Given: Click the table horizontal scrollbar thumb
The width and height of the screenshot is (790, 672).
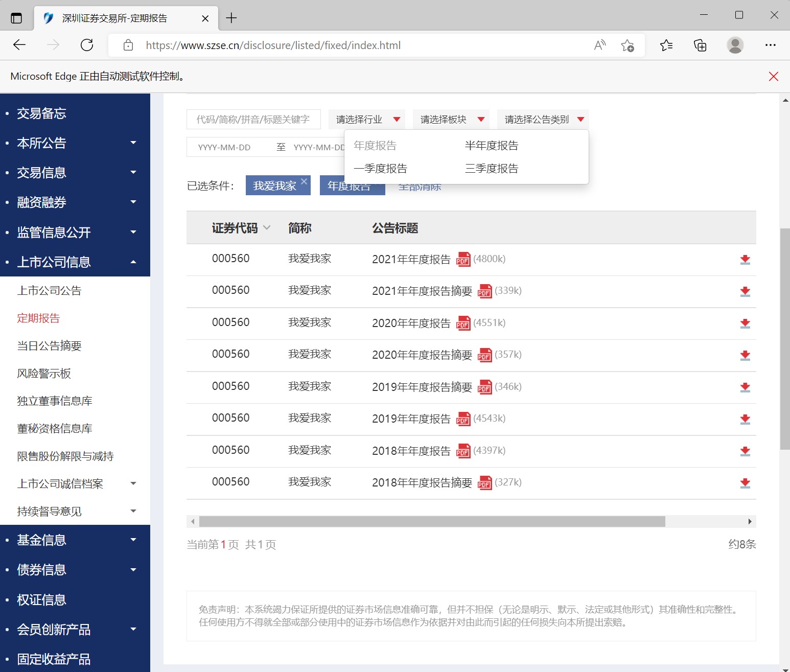Looking at the screenshot, I should tap(432, 521).
